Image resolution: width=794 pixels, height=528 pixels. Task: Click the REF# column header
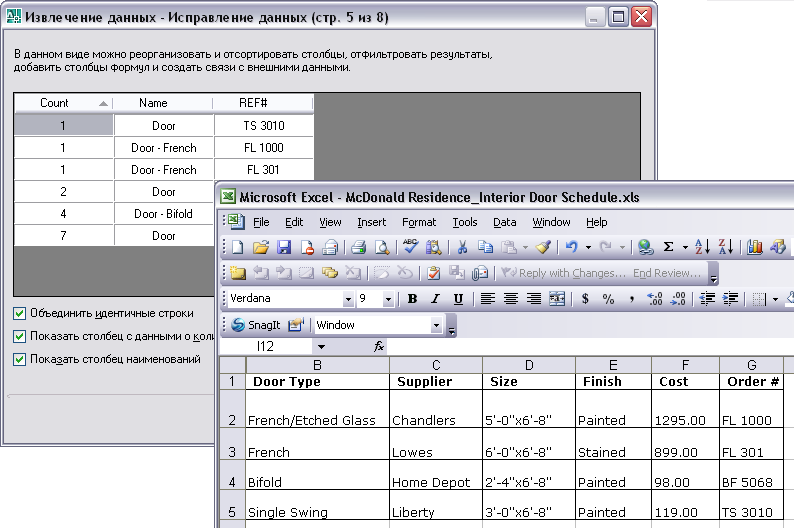[x=263, y=103]
